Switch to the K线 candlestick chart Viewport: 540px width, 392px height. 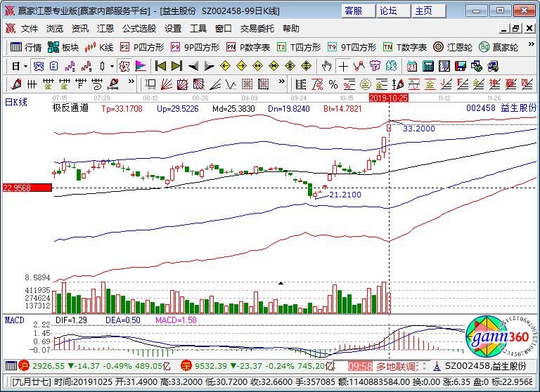click(x=99, y=47)
